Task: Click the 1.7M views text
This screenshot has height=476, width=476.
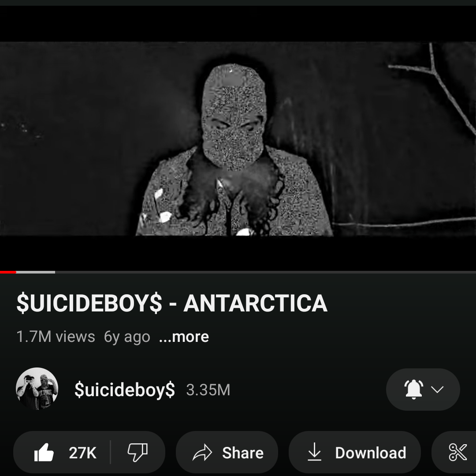Action: coord(56,337)
